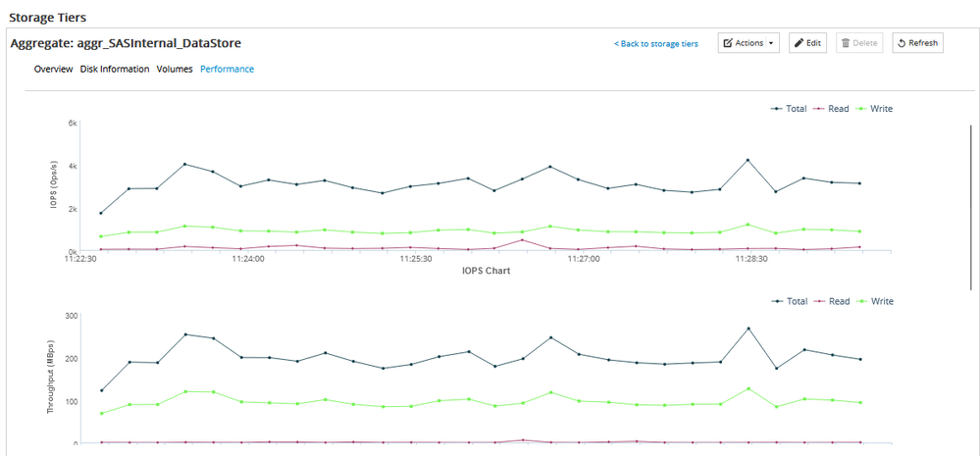Click the highest Total point in Throughput chart
The width and height of the screenshot is (980, 456).
tap(748, 329)
